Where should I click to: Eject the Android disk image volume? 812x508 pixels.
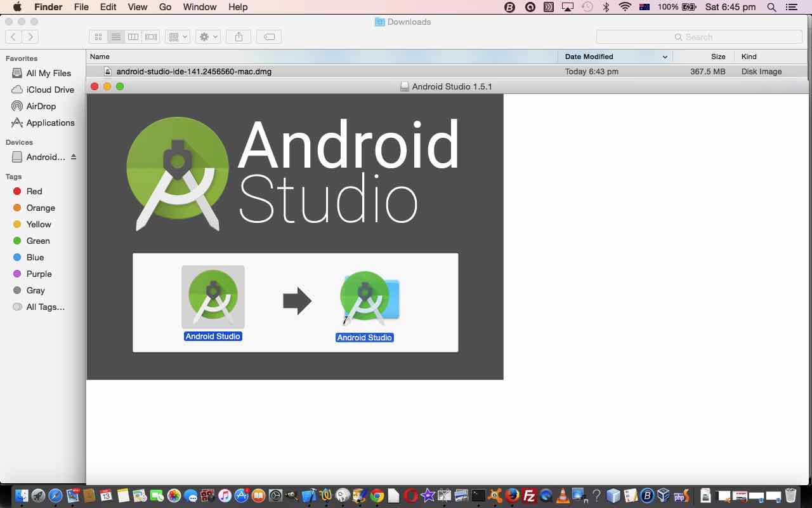click(x=74, y=157)
